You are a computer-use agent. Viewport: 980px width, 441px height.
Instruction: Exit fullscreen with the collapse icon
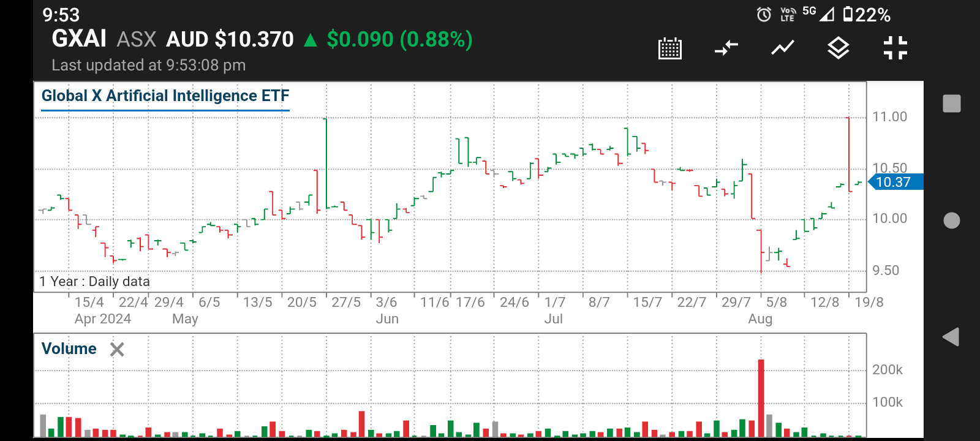click(895, 48)
